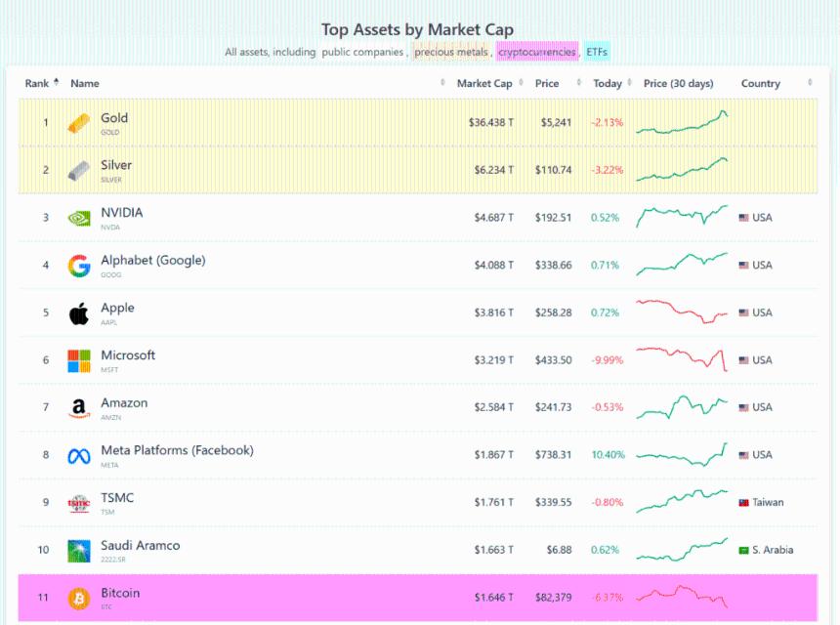Switch to the ETFs filter

[x=597, y=51]
